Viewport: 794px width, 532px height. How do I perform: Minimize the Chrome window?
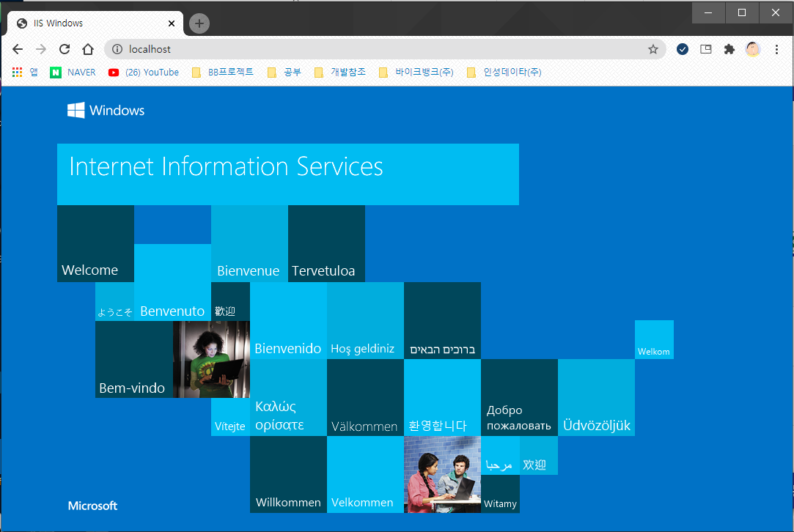point(708,12)
